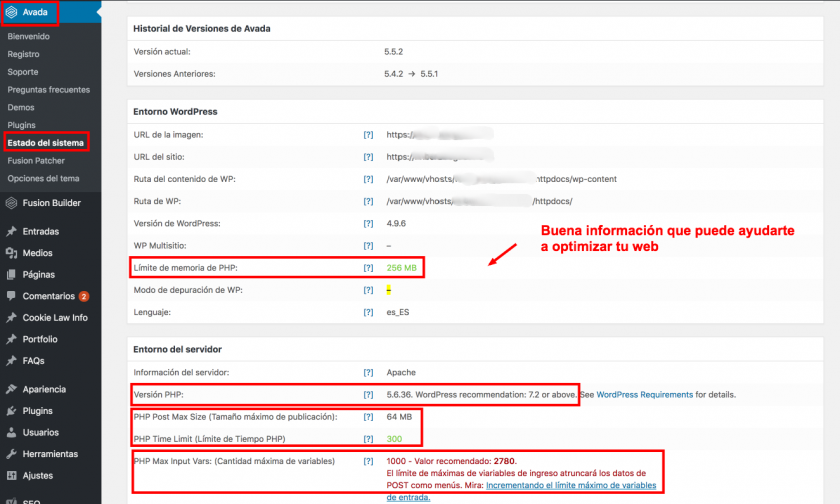Screen dimensions: 840x504
Task: Click the 300 PHP time limit value
Action: tap(394, 439)
